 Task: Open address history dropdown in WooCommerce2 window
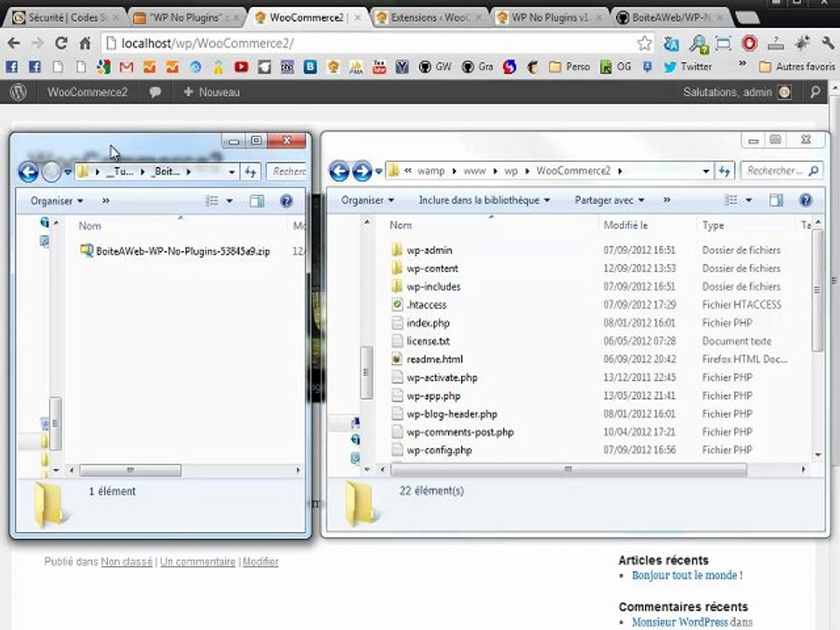point(706,171)
